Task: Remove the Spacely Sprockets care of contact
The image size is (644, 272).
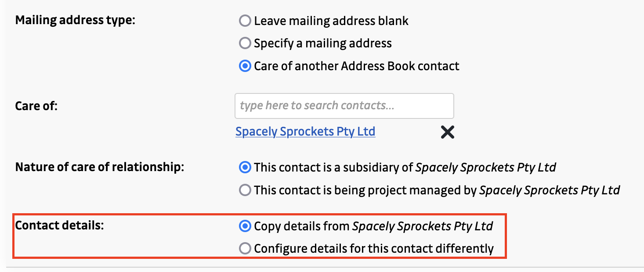Action: point(447,132)
